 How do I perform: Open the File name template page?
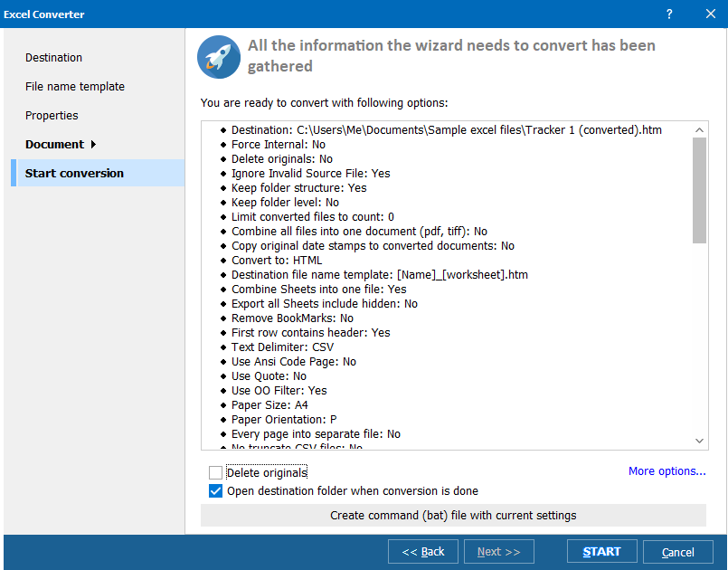point(72,86)
